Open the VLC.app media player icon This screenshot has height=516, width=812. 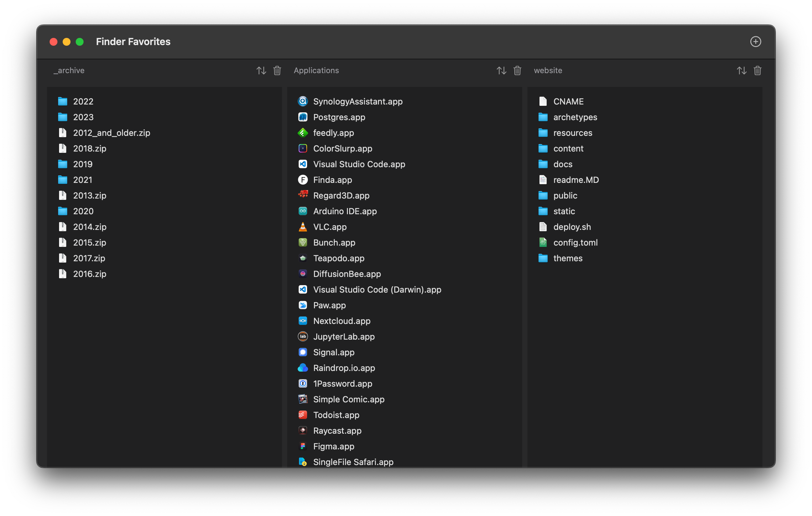[x=303, y=227]
